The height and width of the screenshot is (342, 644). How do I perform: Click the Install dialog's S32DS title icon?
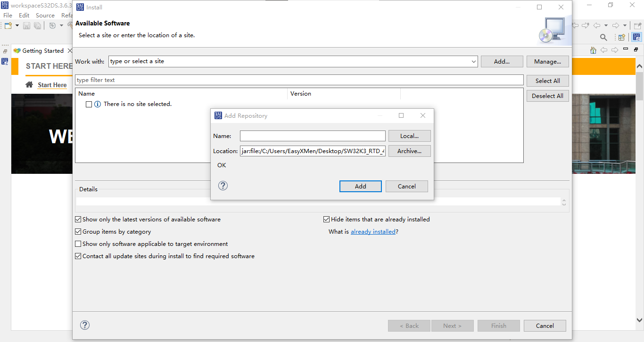pos(80,7)
